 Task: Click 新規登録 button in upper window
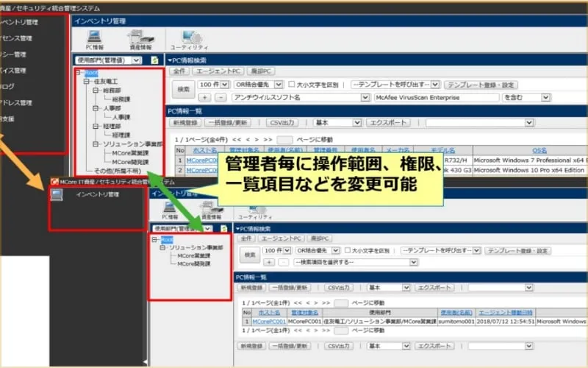click(186, 122)
